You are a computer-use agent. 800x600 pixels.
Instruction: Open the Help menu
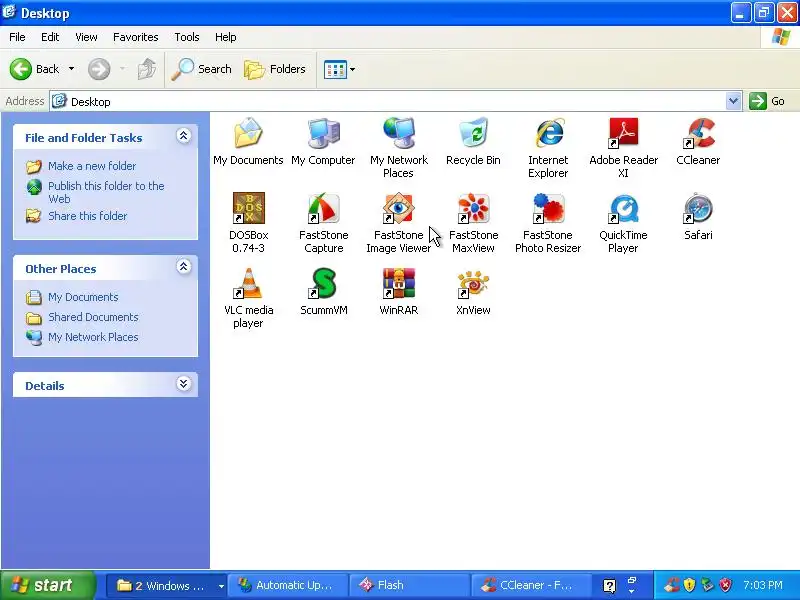(226, 37)
